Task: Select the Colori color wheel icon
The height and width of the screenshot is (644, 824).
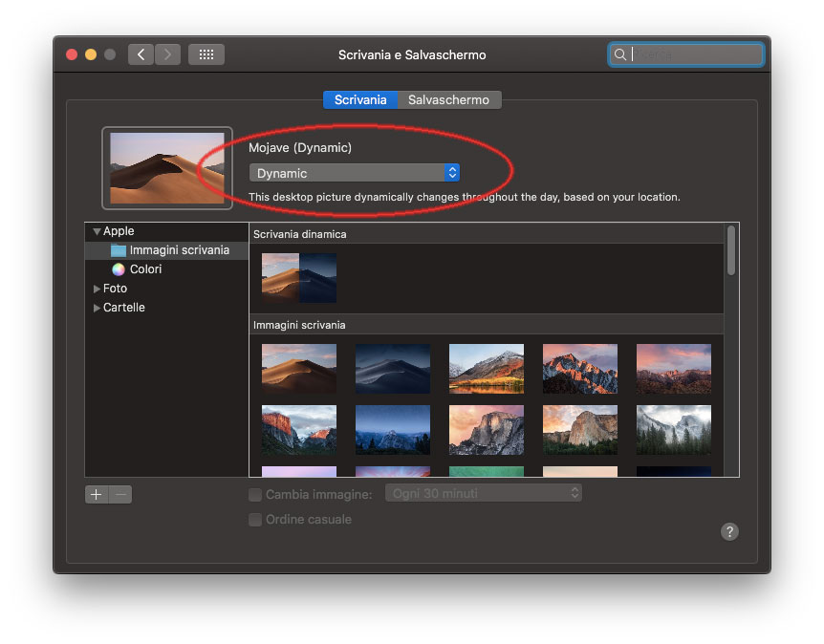Action: coord(119,268)
